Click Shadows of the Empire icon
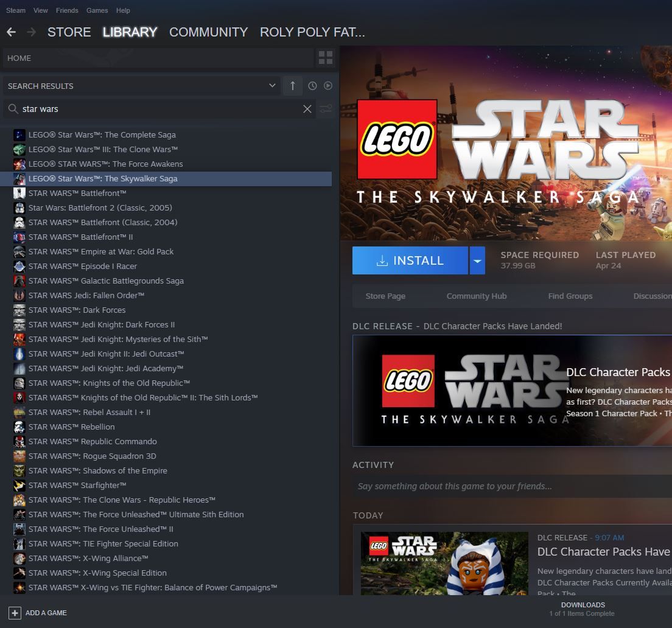Image resolution: width=672 pixels, height=628 pixels. tap(19, 470)
